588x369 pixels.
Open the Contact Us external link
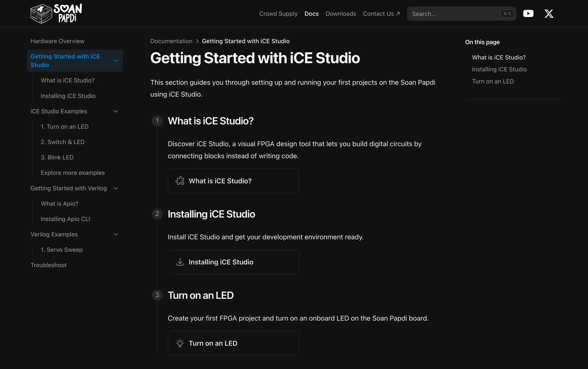(381, 14)
